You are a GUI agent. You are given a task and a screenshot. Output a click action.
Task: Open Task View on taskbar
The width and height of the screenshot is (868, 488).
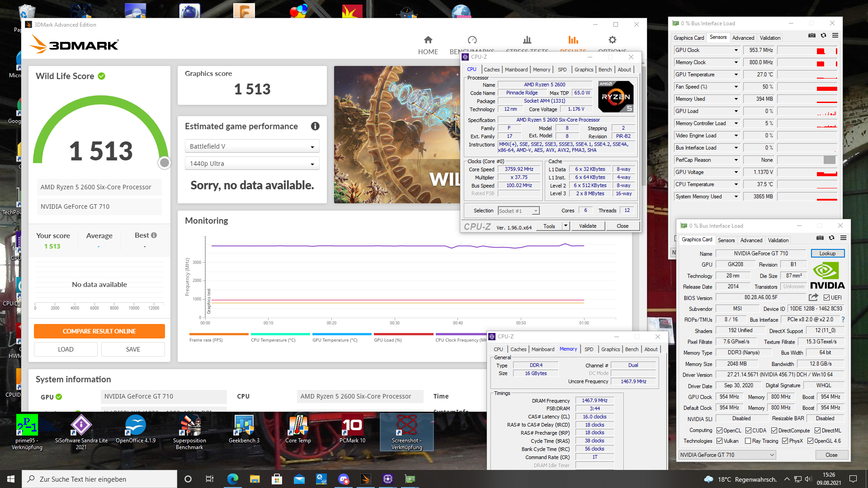(x=209, y=479)
